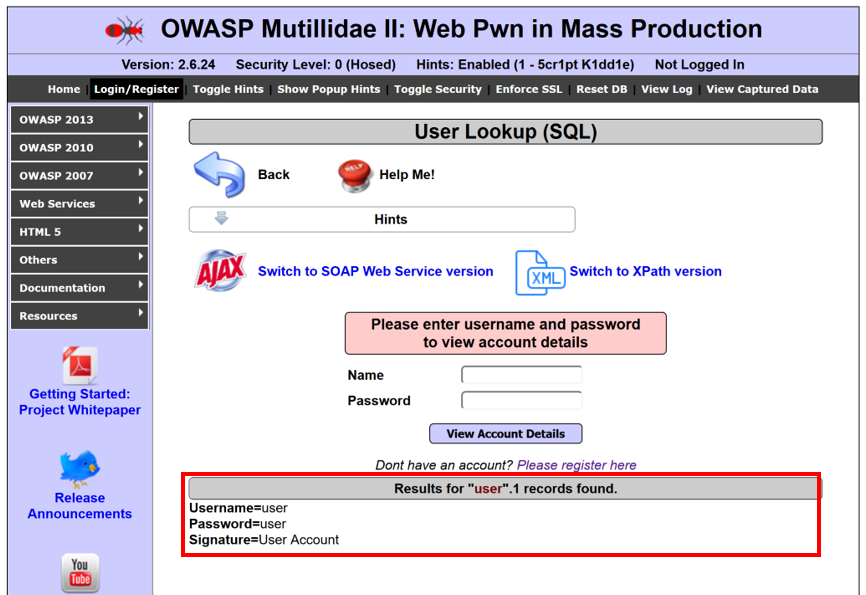The image size is (866, 595).
Task: Click the Not Logged In status text
Action: [x=700, y=65]
